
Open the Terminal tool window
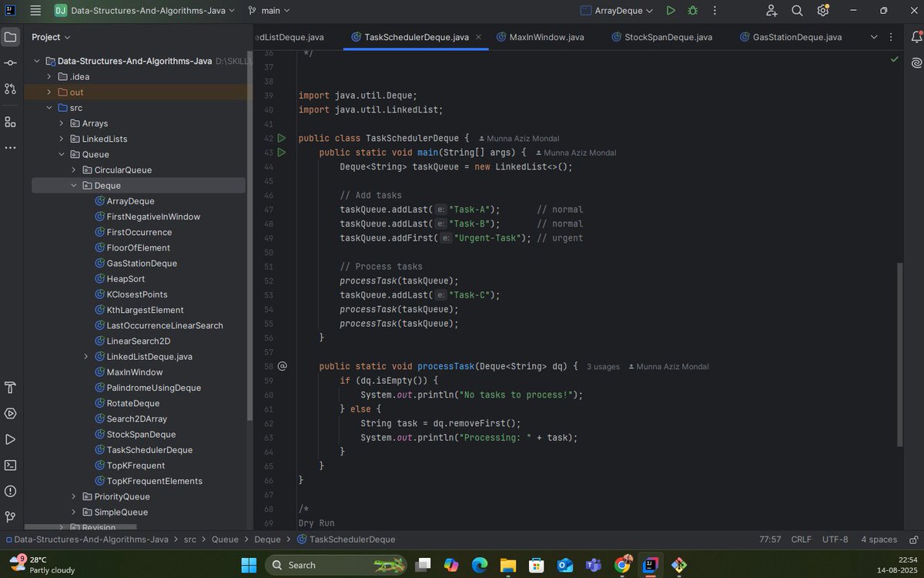[x=10, y=465]
